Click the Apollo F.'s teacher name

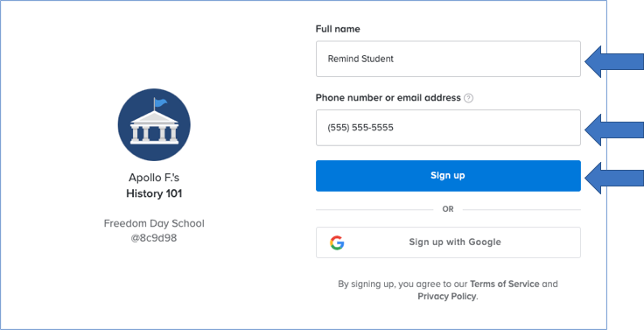[154, 178]
